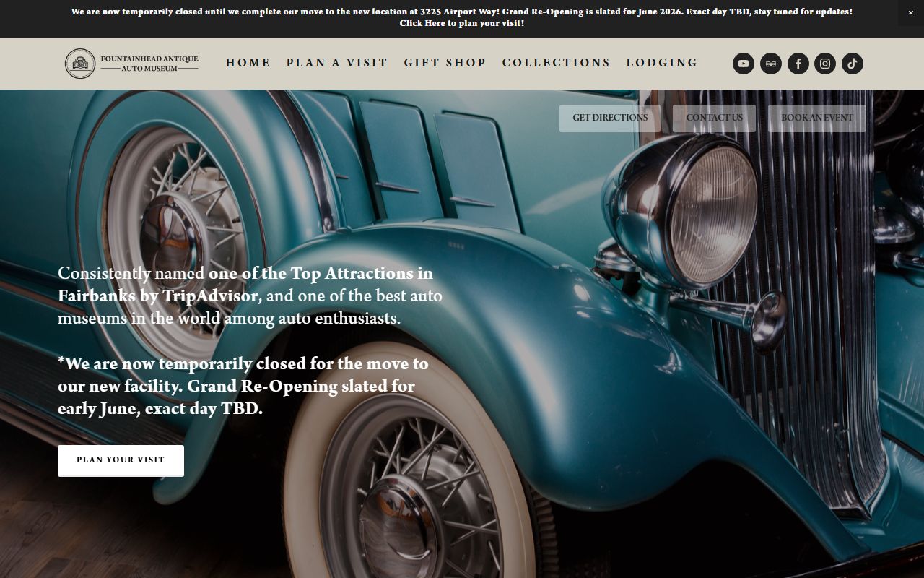Open the Gift Shop menu item

click(x=445, y=63)
